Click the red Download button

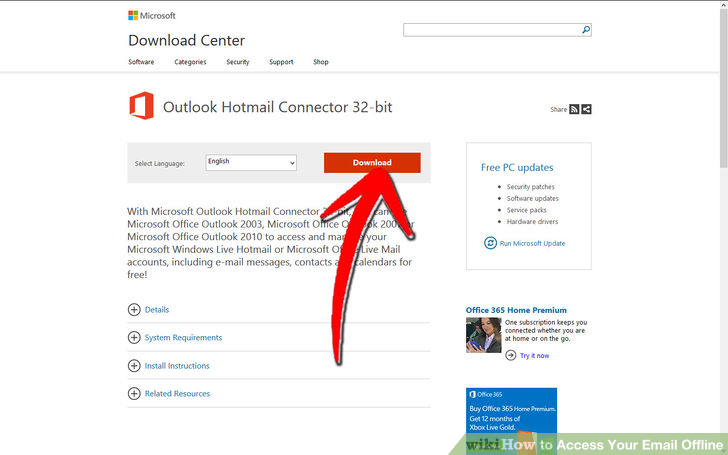point(372,163)
